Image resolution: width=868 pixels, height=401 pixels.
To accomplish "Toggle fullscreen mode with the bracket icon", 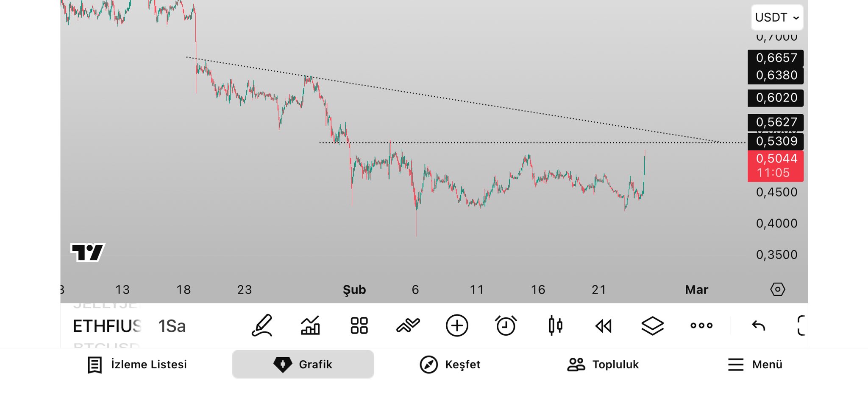I will [x=801, y=326].
